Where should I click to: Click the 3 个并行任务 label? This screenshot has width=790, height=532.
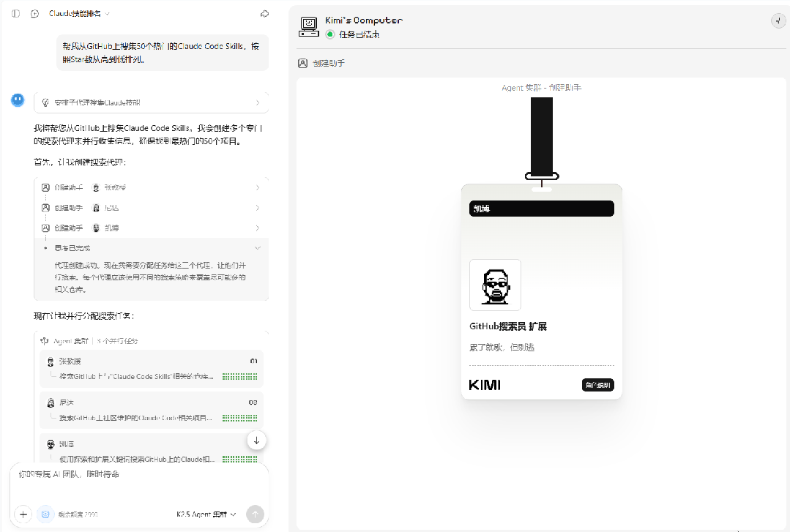[x=117, y=341]
